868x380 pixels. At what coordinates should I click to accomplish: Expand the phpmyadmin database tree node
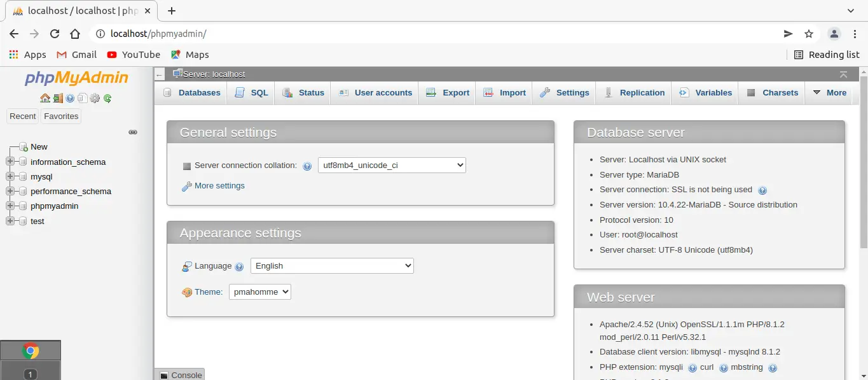(x=10, y=206)
